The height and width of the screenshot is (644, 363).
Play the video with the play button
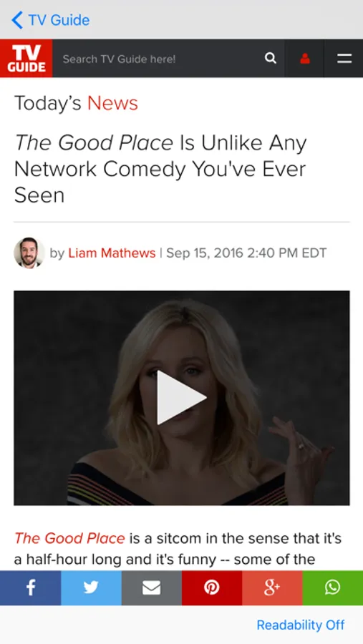pos(181,398)
